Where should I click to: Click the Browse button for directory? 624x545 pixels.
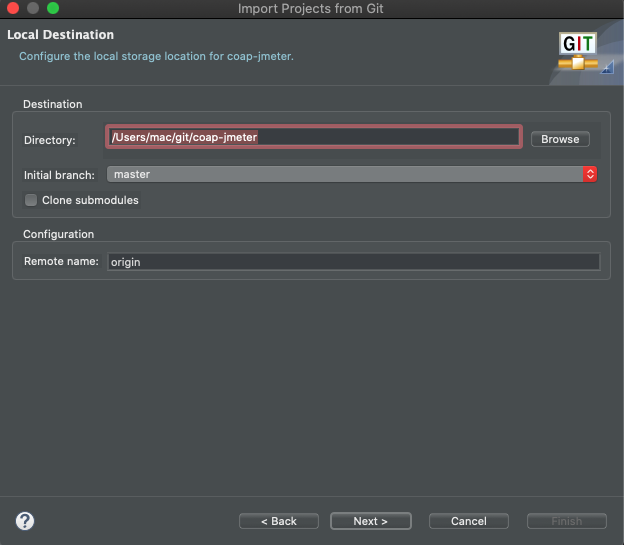click(560, 139)
